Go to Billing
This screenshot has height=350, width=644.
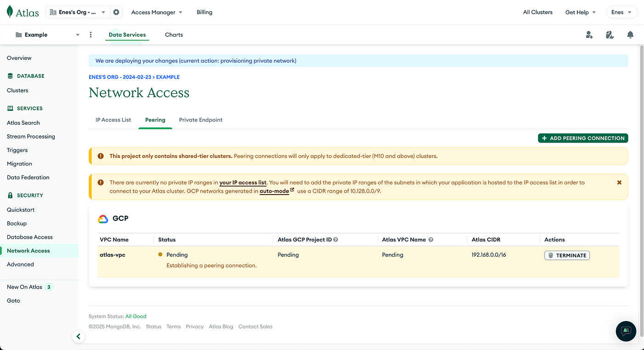(x=205, y=12)
